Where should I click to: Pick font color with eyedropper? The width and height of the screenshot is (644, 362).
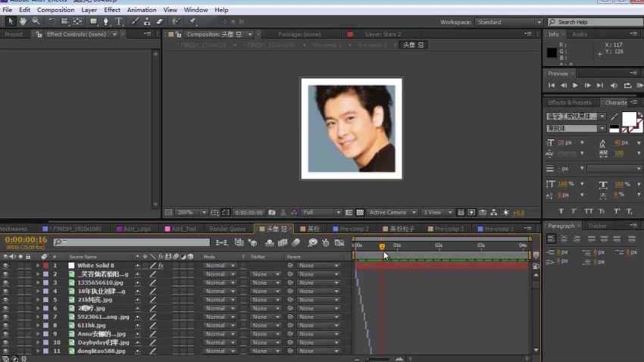coord(614,117)
